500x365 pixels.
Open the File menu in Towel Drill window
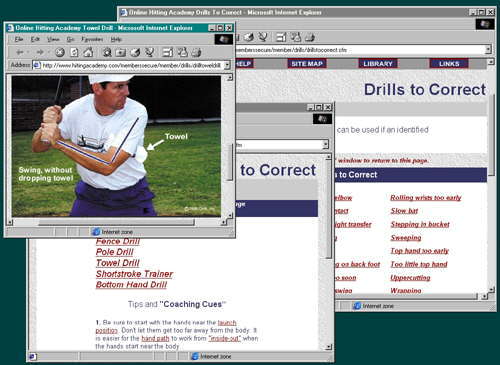point(19,39)
